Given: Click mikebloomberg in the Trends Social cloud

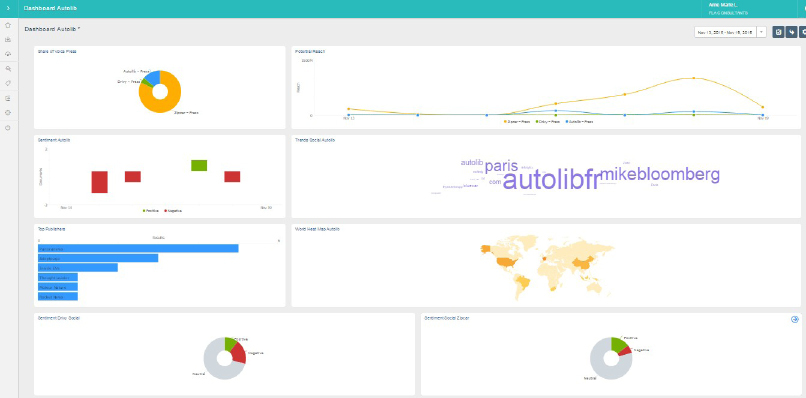Looking at the screenshot, I should (x=661, y=175).
